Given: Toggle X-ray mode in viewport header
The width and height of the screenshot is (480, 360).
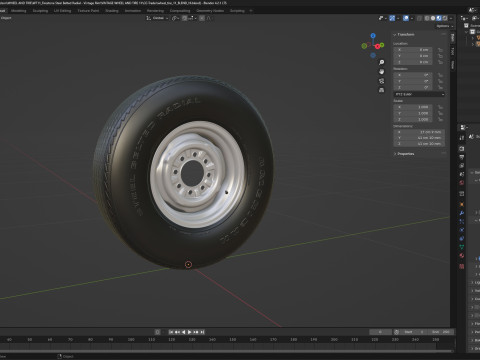Looking at the screenshot, I should [419, 18].
